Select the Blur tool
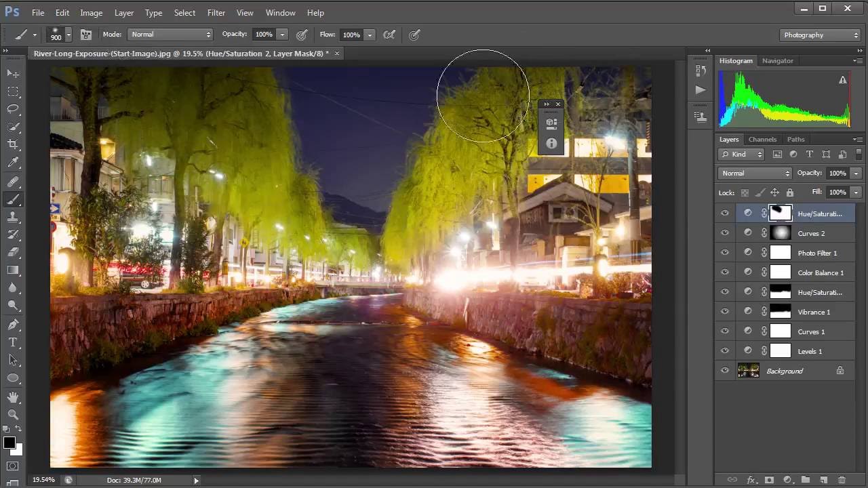868x488 pixels. pyautogui.click(x=13, y=287)
